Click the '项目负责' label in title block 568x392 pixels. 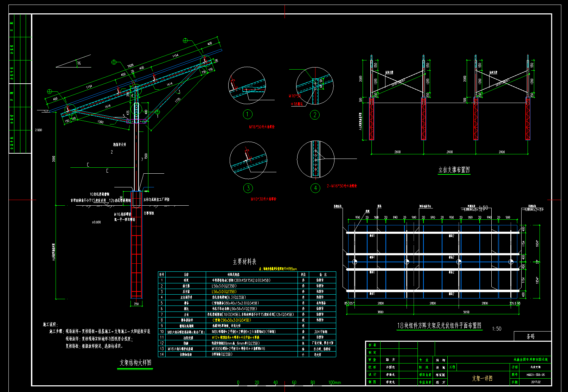pyautogui.click(x=425, y=375)
